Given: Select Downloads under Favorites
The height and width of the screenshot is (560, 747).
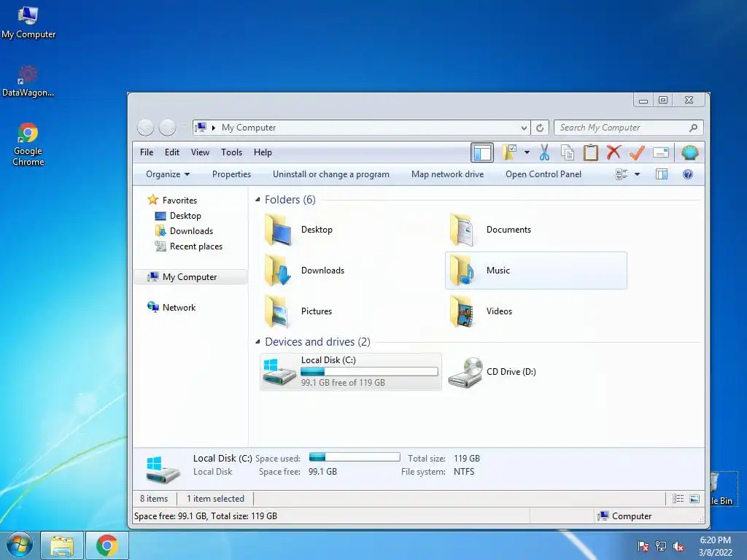Looking at the screenshot, I should [x=184, y=231].
